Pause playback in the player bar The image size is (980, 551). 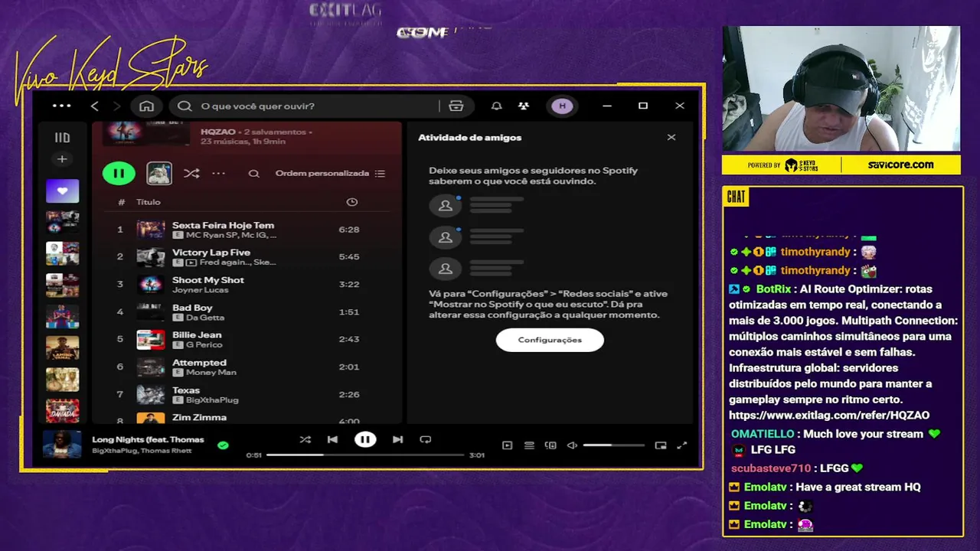click(365, 439)
